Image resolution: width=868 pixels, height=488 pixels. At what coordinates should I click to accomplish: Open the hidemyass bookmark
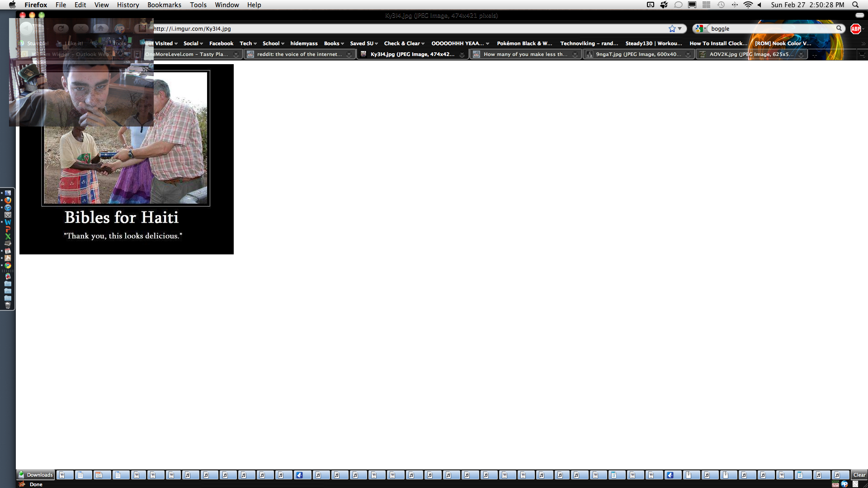click(304, 43)
